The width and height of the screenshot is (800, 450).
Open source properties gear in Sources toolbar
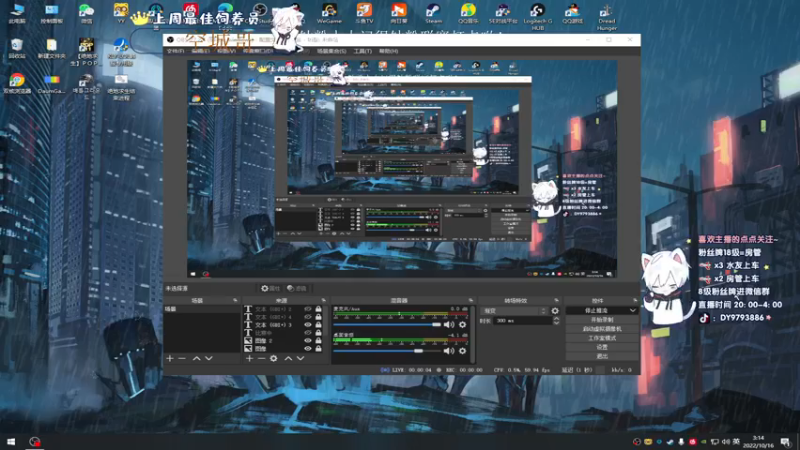tap(274, 359)
